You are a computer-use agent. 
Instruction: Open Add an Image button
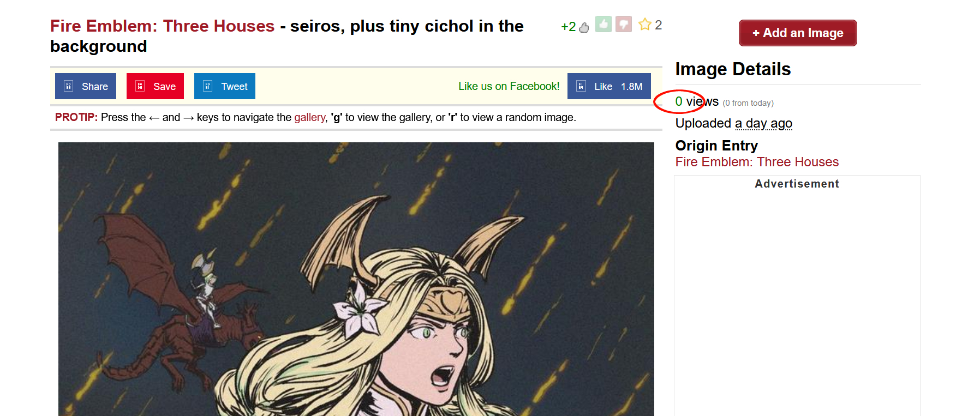tap(798, 33)
